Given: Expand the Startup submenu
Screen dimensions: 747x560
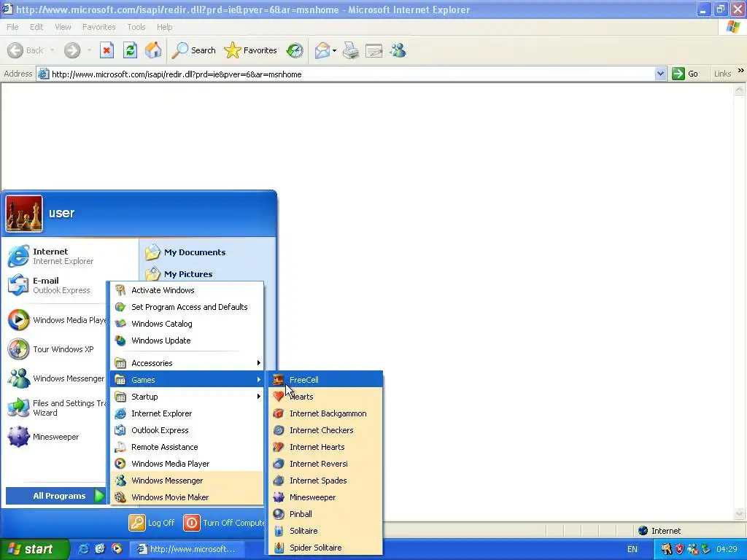Looking at the screenshot, I should point(187,397).
